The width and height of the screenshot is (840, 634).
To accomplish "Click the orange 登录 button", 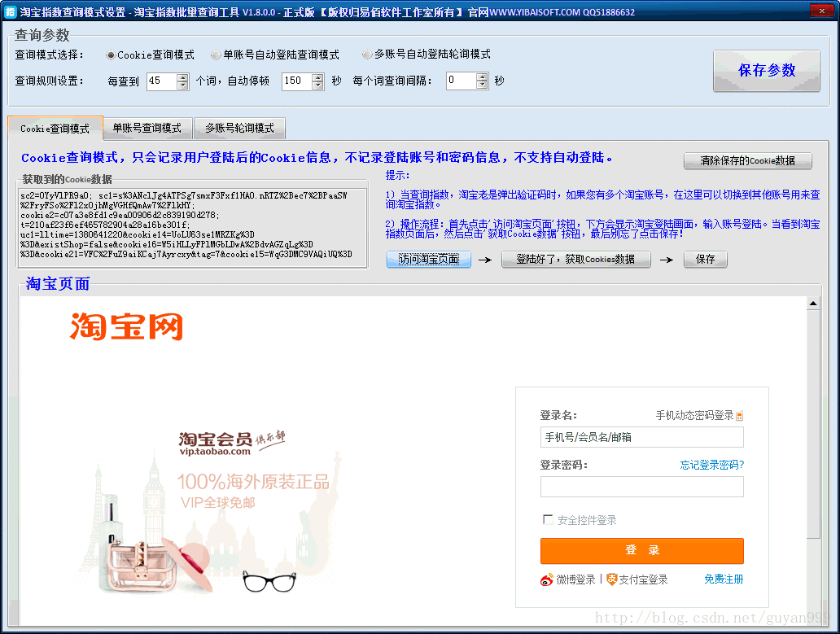I will [641, 550].
